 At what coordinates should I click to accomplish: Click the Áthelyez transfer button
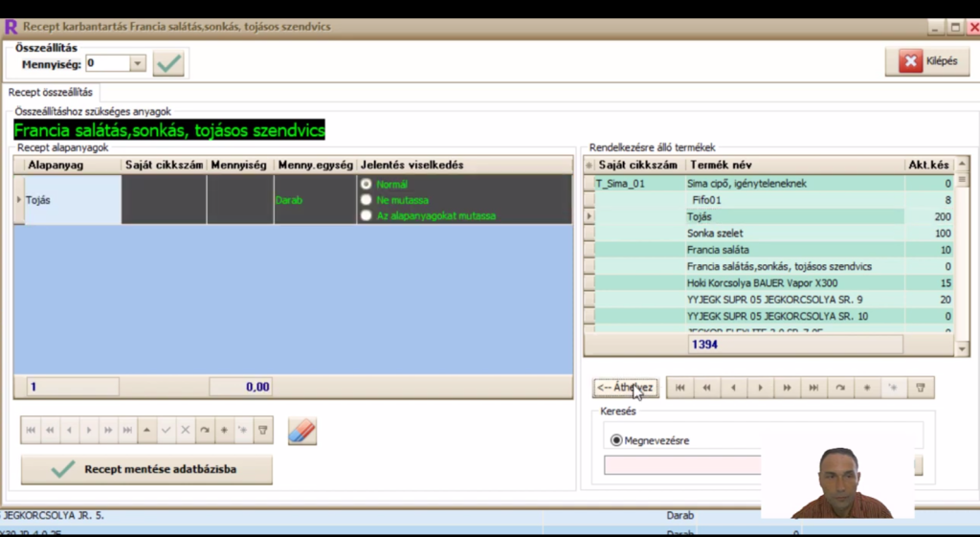625,388
